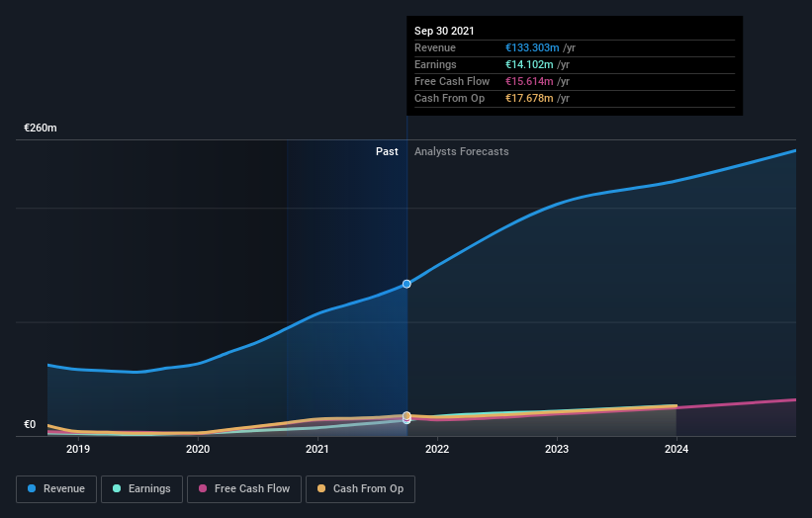The width and height of the screenshot is (812, 518).
Task: Click the orange Cash From Op legend dot
Action: point(321,488)
